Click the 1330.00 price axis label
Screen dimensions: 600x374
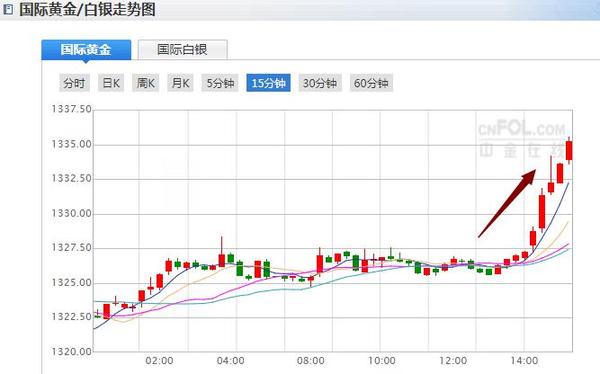72,213
